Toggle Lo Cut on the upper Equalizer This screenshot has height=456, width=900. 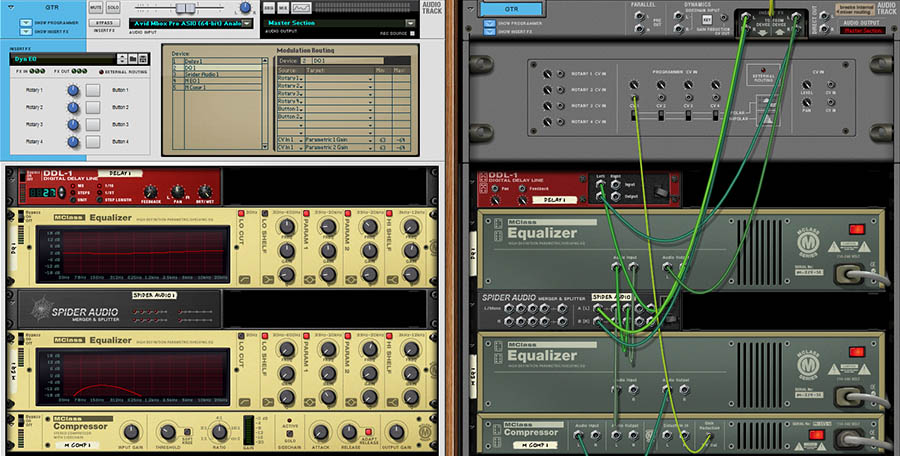[x=242, y=214]
